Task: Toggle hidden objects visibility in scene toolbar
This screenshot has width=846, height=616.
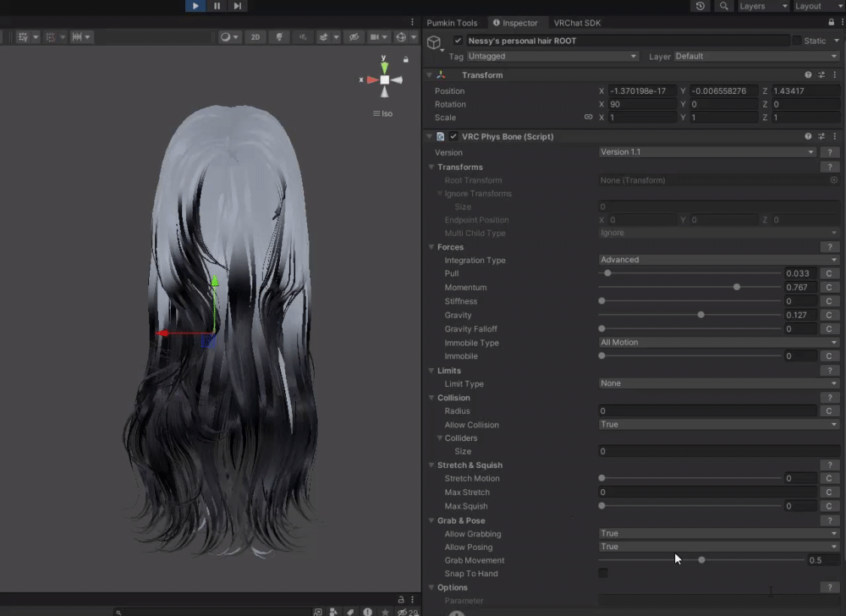Action: tap(354, 37)
